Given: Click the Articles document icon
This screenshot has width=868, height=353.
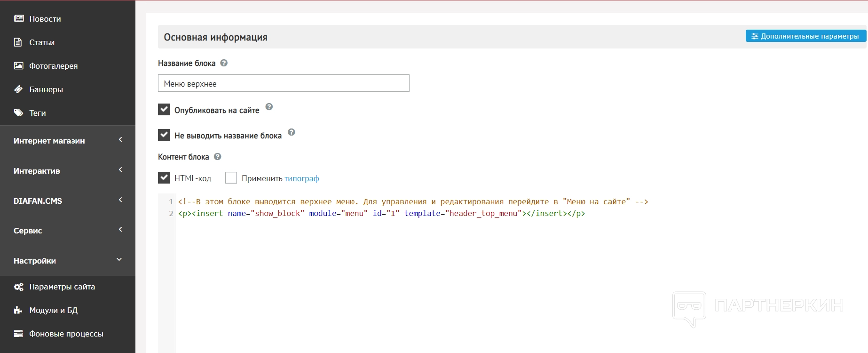Looking at the screenshot, I should click(x=18, y=42).
